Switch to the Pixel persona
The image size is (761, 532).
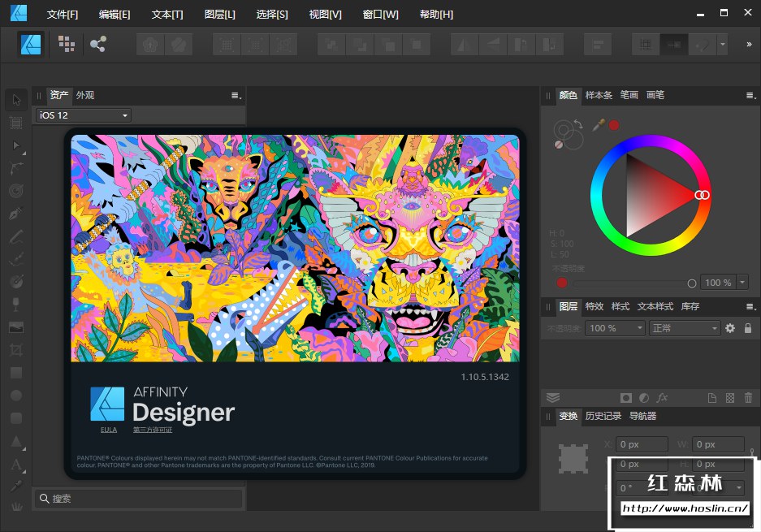click(x=67, y=44)
